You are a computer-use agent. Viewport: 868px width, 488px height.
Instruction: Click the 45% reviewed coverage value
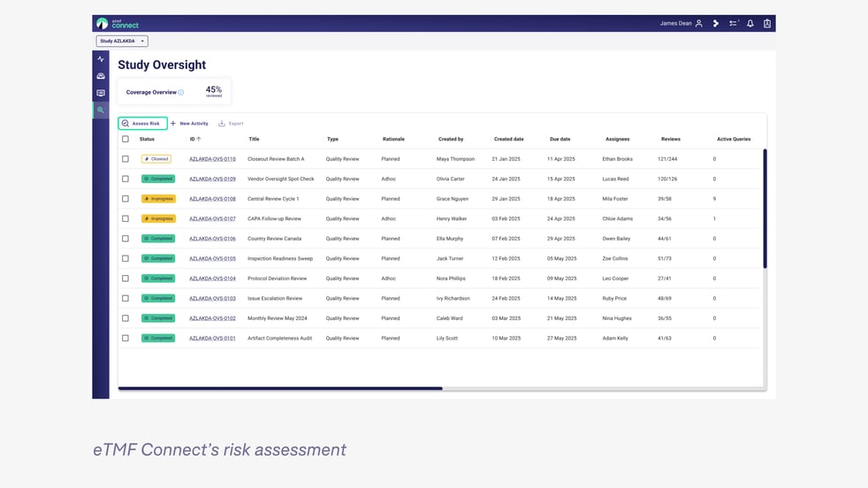pyautogui.click(x=214, y=91)
